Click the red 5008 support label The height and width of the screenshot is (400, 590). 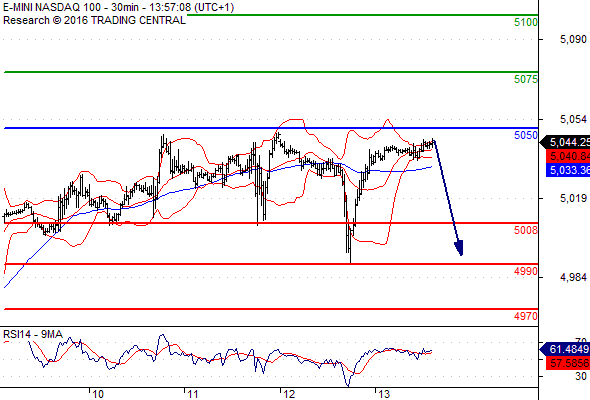(526, 230)
